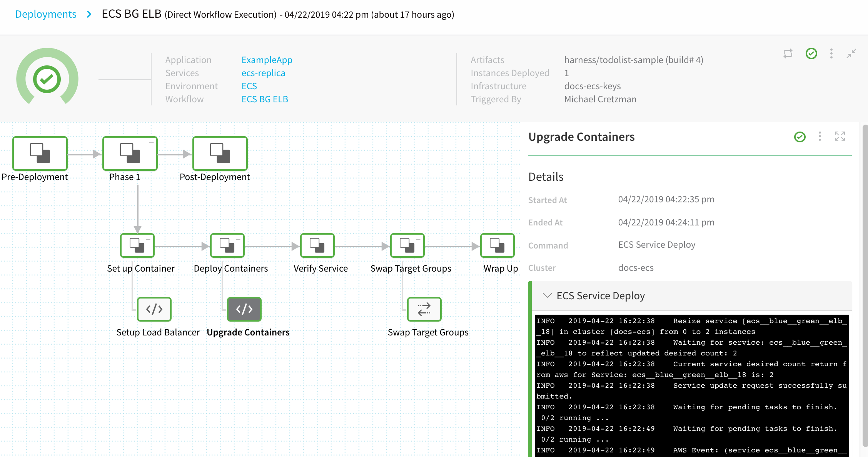Select the Pre-Deployment phase node
The height and width of the screenshot is (457, 868).
[x=40, y=153]
